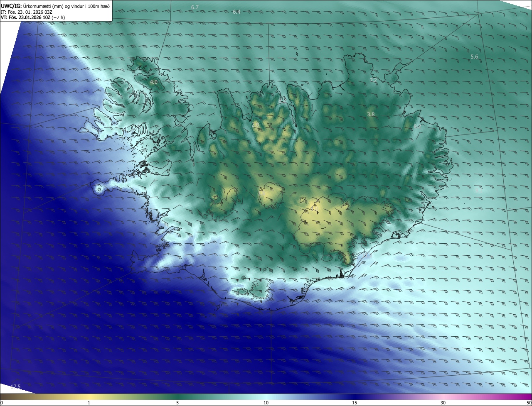Screen dimensions: 532x406
Task: Pick the yellow band of the color scale
Action: [x=89, y=396]
